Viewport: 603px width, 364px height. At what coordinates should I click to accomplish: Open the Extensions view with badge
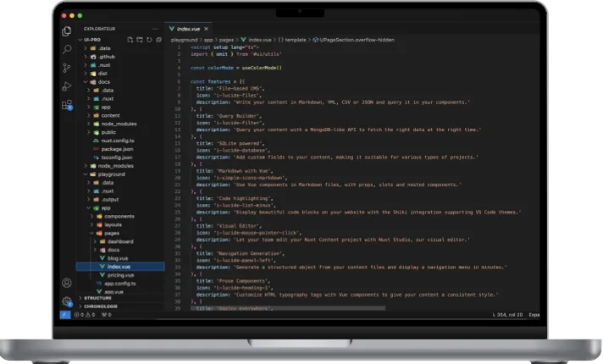(67, 105)
